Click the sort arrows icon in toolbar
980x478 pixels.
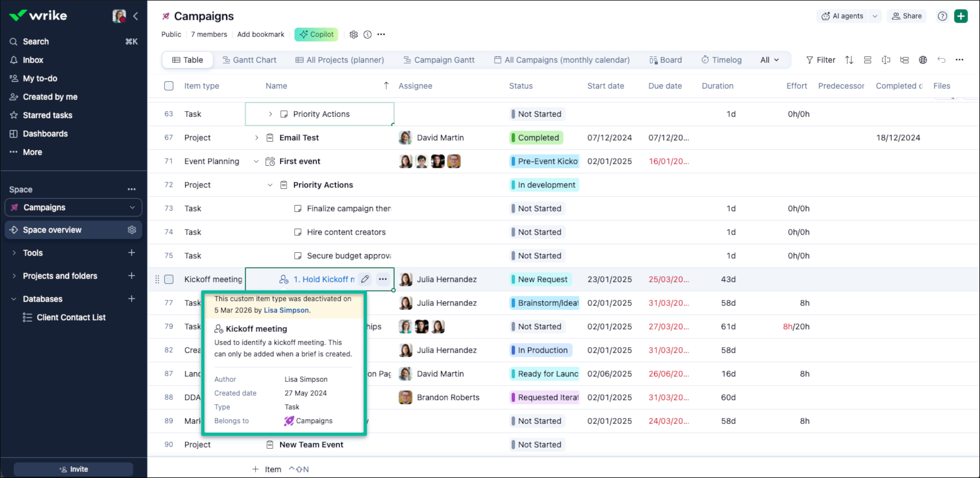pyautogui.click(x=849, y=60)
